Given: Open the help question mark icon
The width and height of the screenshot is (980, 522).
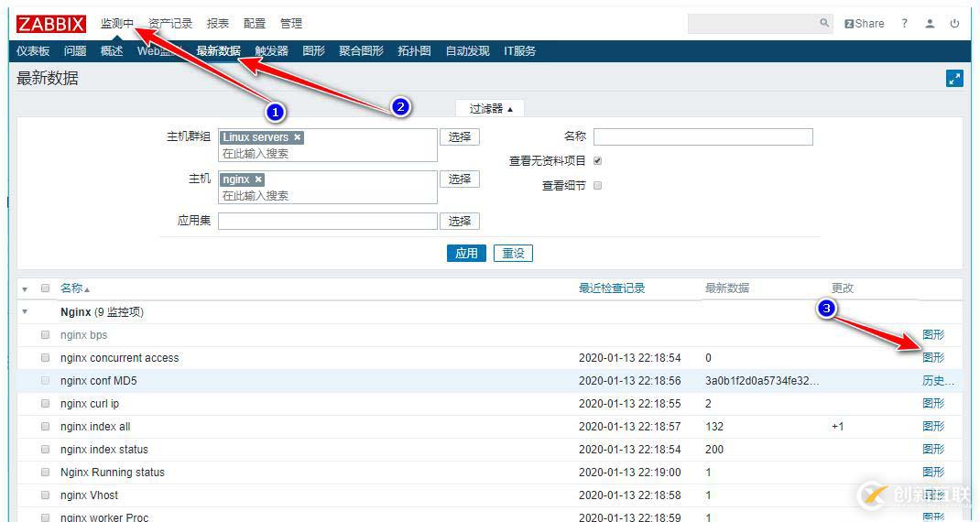Looking at the screenshot, I should point(904,23).
